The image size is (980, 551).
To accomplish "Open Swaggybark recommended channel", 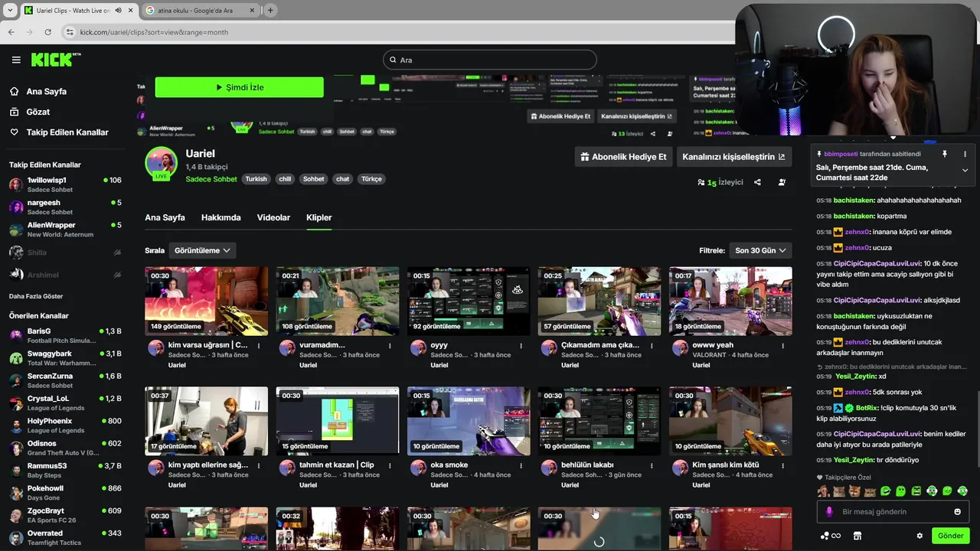I will tap(65, 357).
